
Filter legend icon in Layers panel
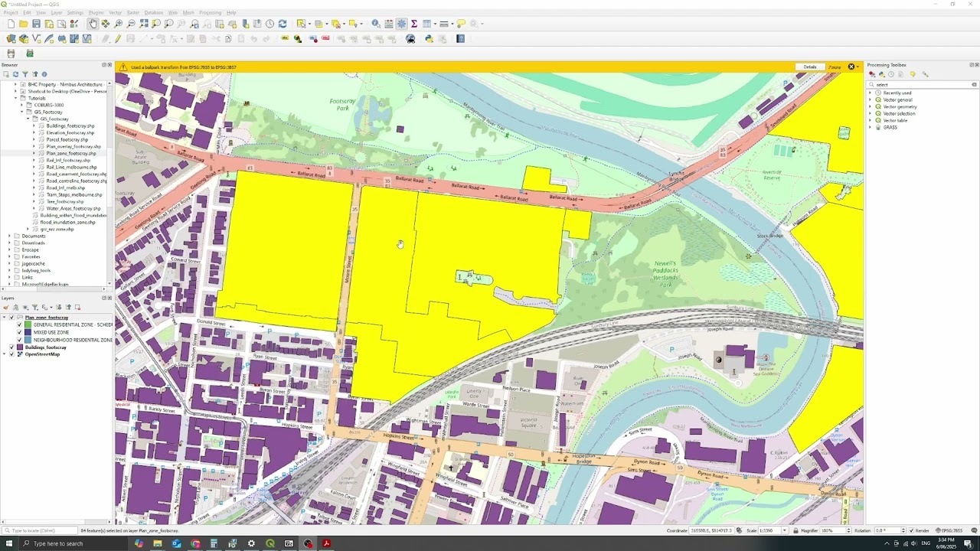[x=34, y=308]
